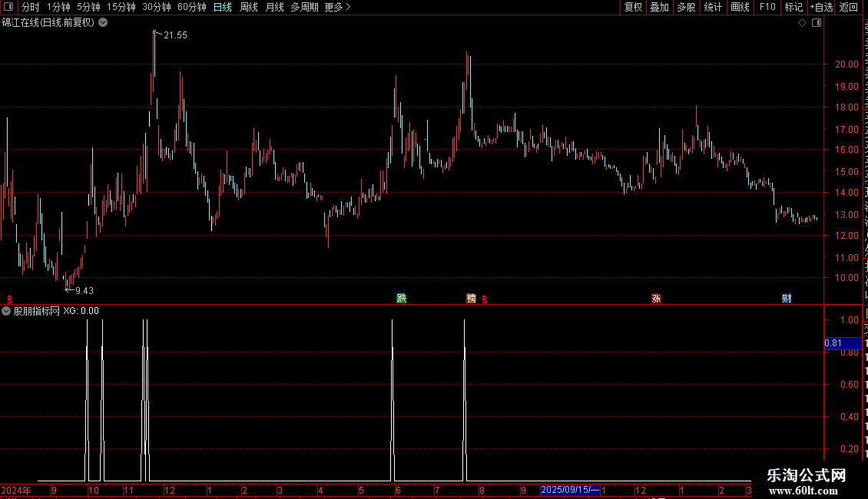
Task: Click the panel layout icon at top-left
Action: click(x=8, y=7)
